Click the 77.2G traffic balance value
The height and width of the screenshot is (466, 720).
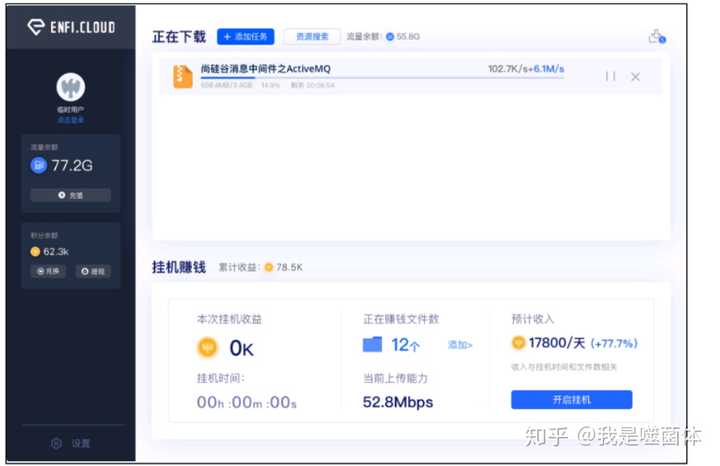coord(72,165)
